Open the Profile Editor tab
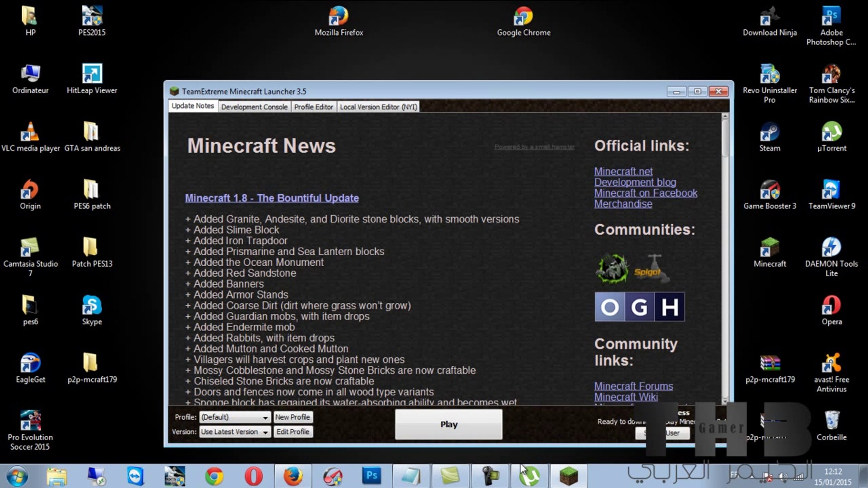The width and height of the screenshot is (868, 488). click(x=313, y=107)
